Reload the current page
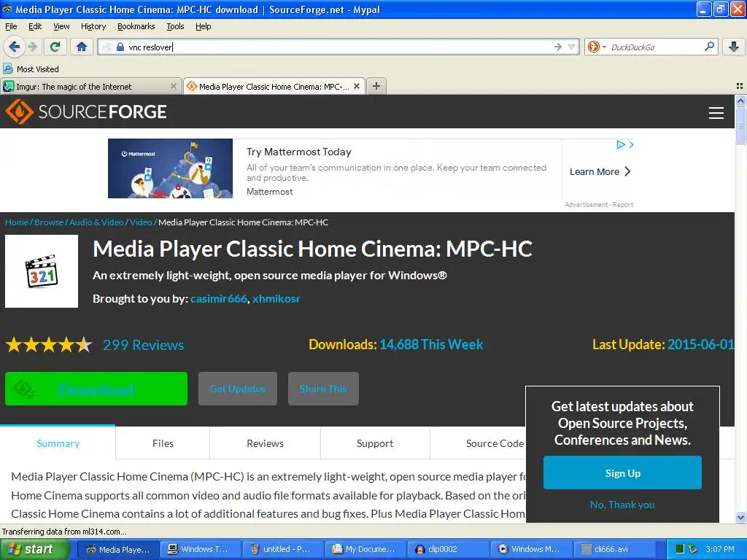747x560 pixels. click(x=55, y=47)
